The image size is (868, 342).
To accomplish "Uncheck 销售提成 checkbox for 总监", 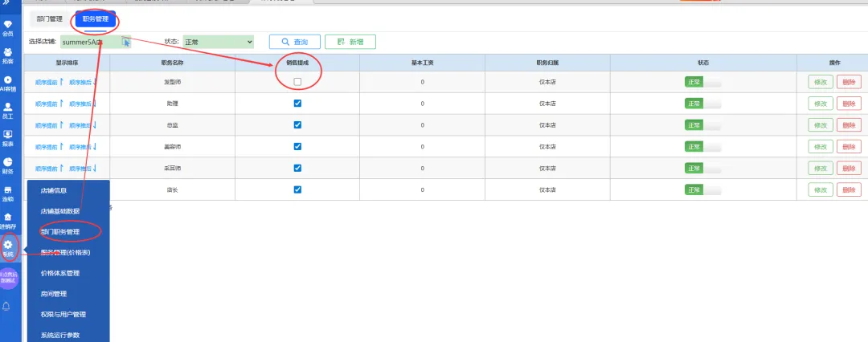I will pos(297,124).
